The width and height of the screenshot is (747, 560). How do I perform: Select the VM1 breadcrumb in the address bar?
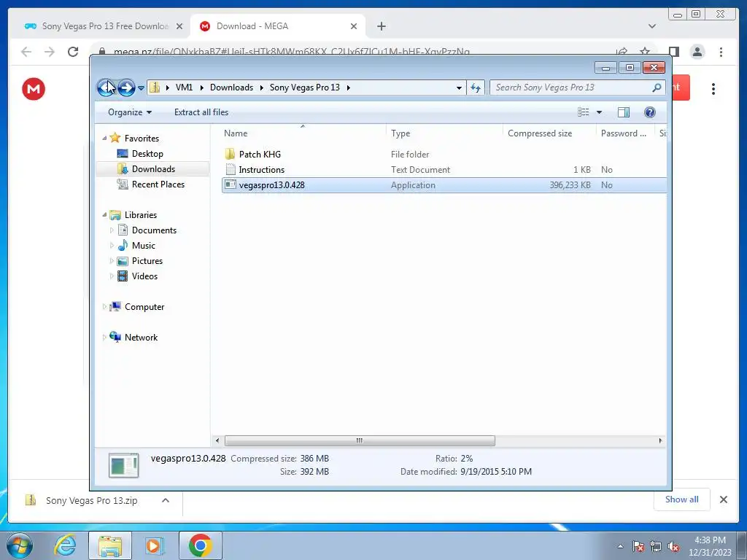click(184, 87)
